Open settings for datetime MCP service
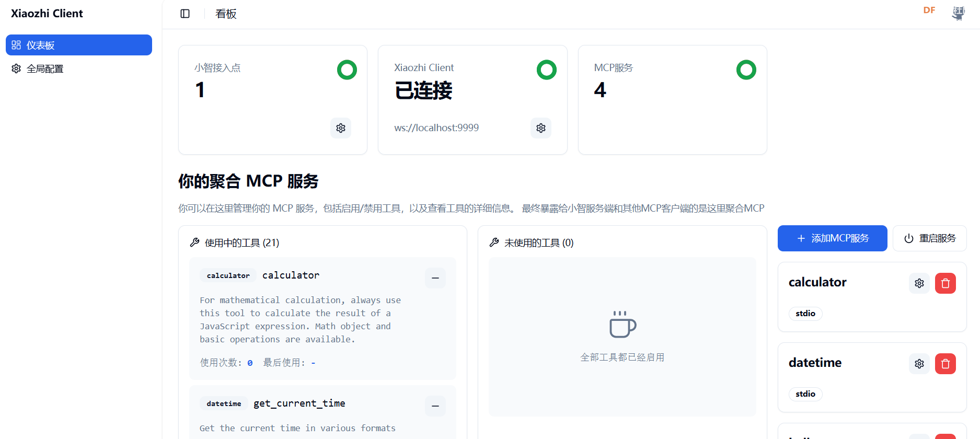Viewport: 980px width, 439px height. coord(919,364)
